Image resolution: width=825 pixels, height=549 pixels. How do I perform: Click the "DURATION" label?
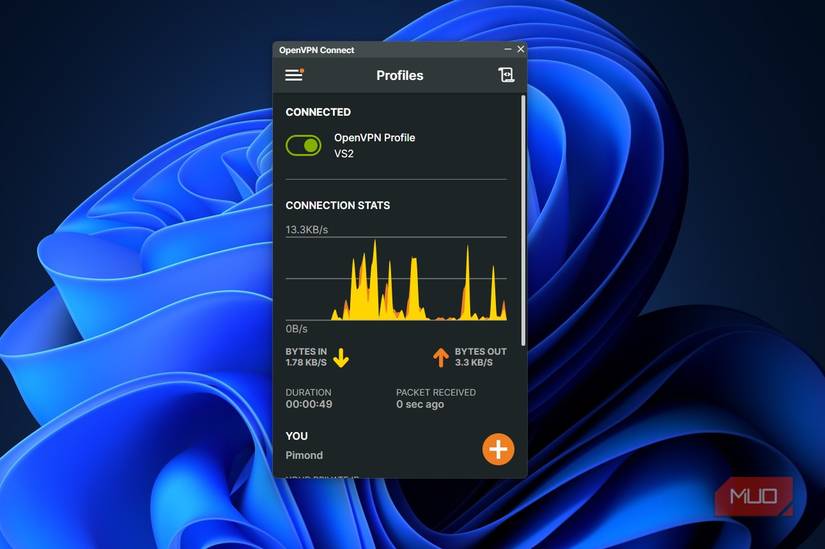coord(308,392)
